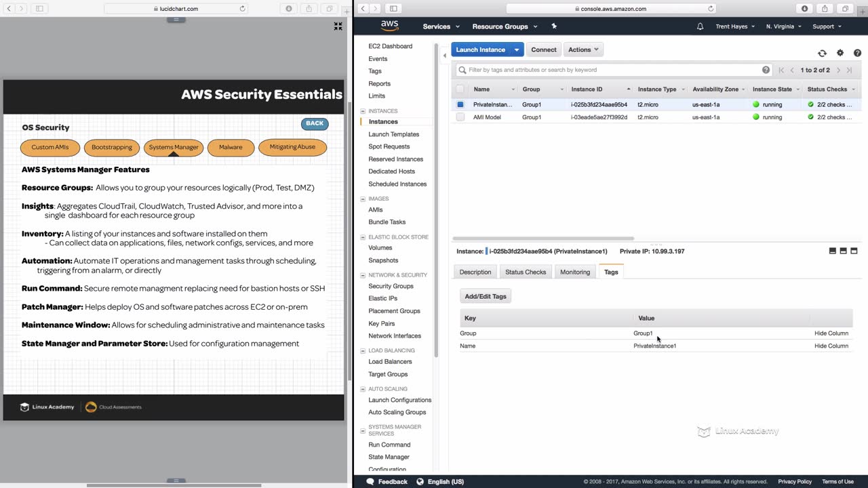Open the Support dropdown menu
The image size is (868, 488).
point(827,26)
